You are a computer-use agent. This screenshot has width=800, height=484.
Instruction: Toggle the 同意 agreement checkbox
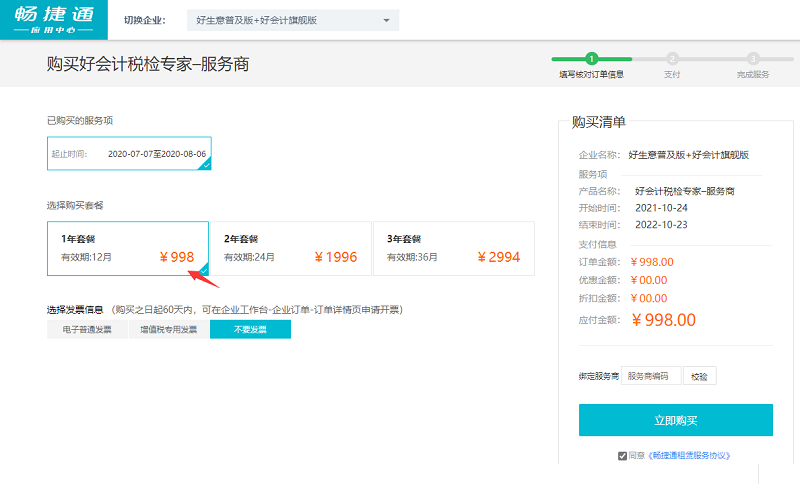click(623, 456)
